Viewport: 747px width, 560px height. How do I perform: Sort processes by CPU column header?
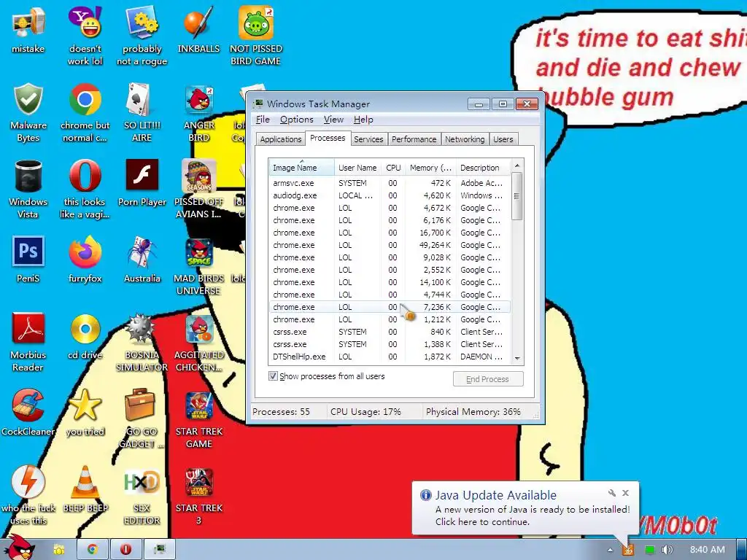click(x=393, y=168)
